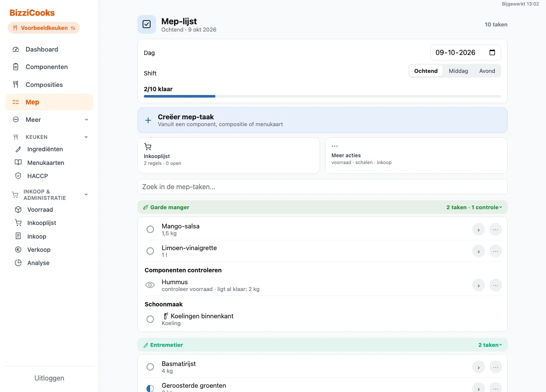Viewport: 546px width, 392px height.
Task: Mark Basmatirijst task as done
Action: pyautogui.click(x=150, y=367)
